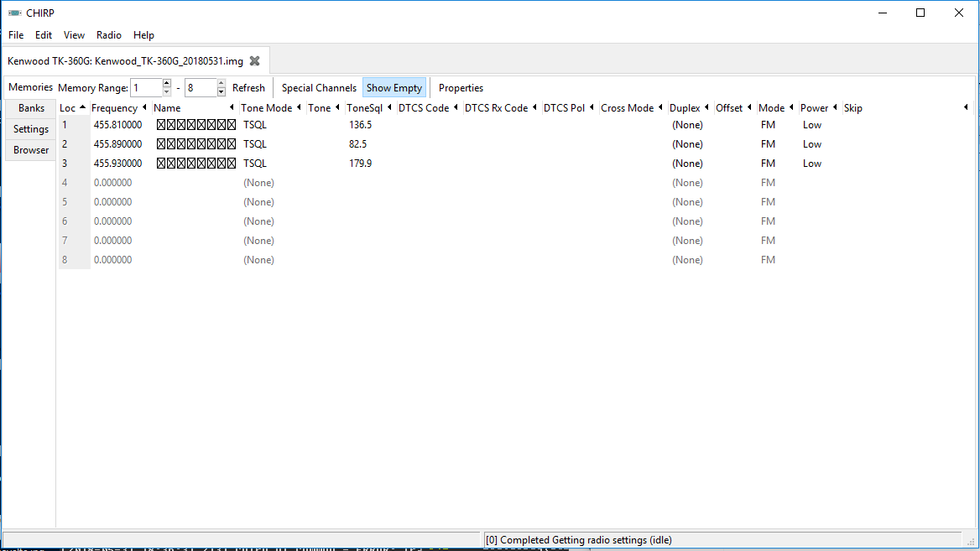Image resolution: width=980 pixels, height=551 pixels.
Task: Select frequency 455.930000 cell
Action: (117, 164)
